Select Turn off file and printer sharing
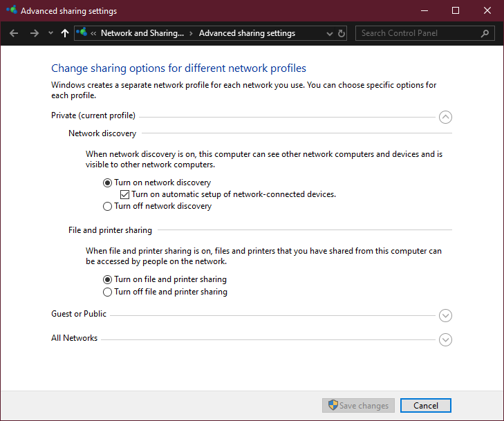 (x=107, y=292)
